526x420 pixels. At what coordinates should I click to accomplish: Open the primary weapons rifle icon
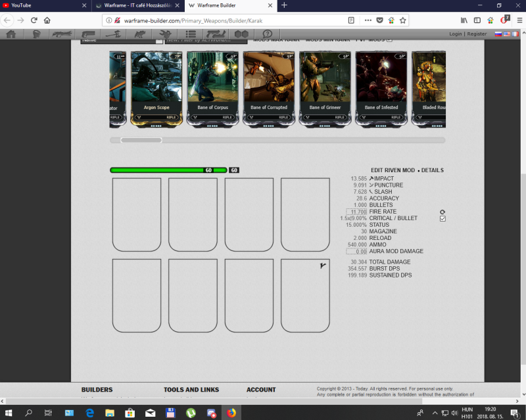tap(62, 34)
